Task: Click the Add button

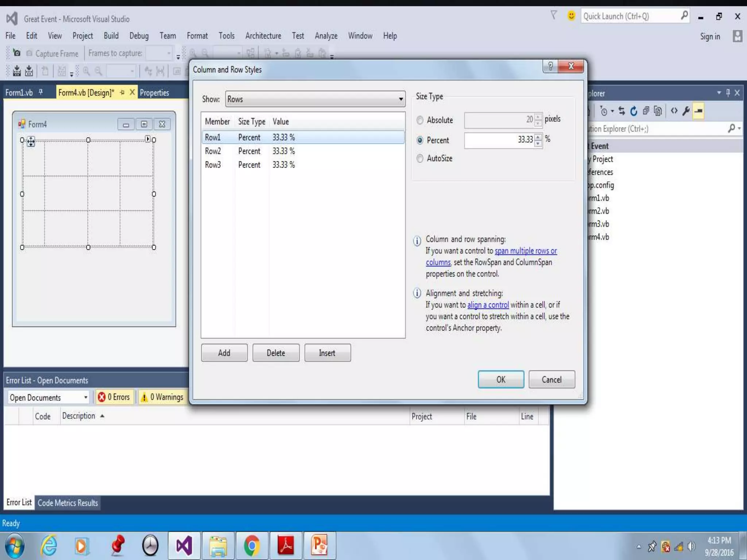Action: (224, 353)
